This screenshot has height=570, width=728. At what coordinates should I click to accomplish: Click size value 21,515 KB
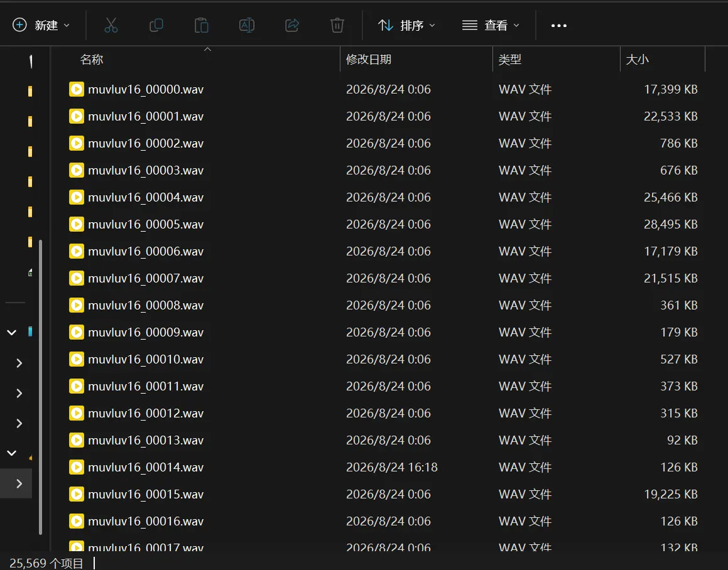point(671,278)
